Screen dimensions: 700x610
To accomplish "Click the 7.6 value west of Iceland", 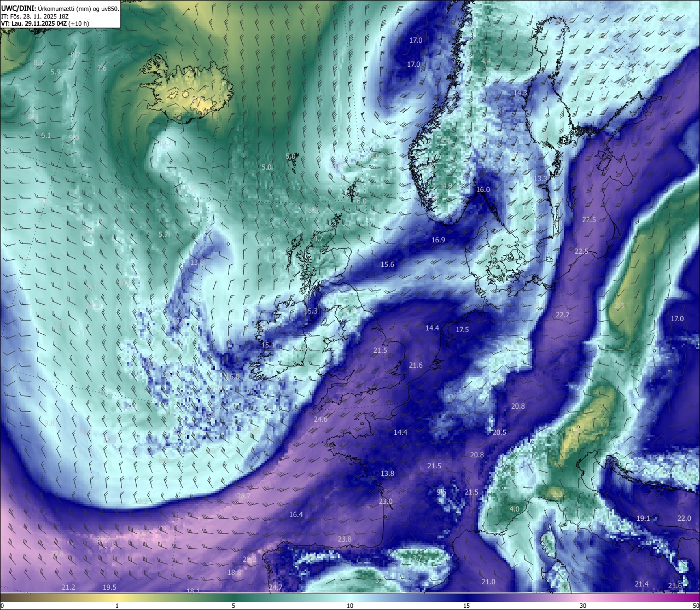I will coord(102,68).
